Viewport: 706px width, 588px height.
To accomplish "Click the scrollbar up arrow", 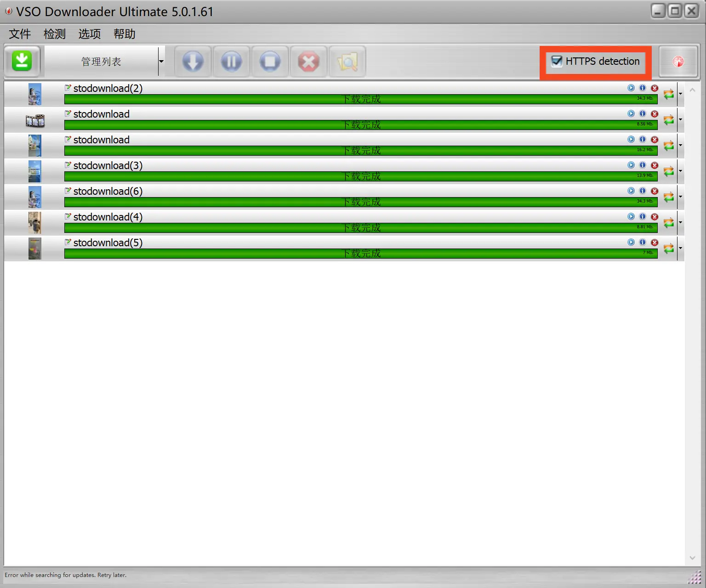I will click(x=692, y=90).
